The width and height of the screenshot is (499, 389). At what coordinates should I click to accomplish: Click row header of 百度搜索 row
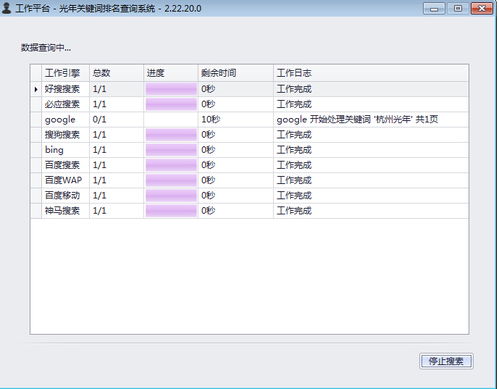[36, 165]
